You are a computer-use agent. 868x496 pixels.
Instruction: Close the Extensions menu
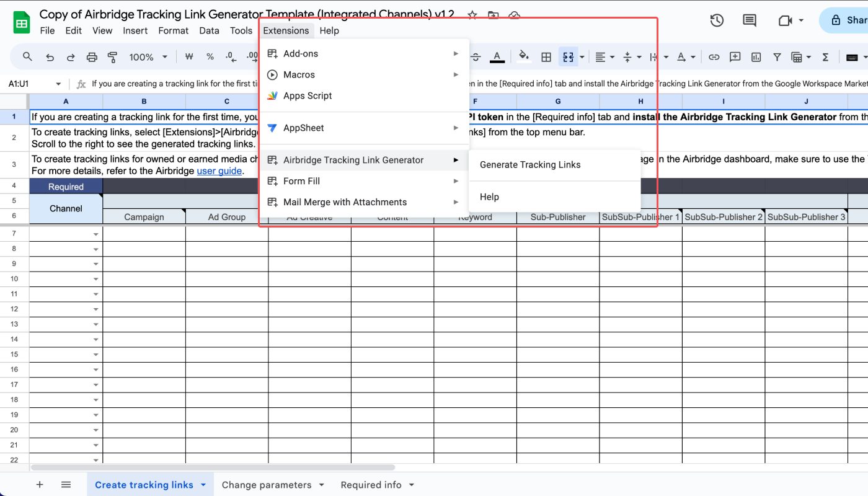286,30
